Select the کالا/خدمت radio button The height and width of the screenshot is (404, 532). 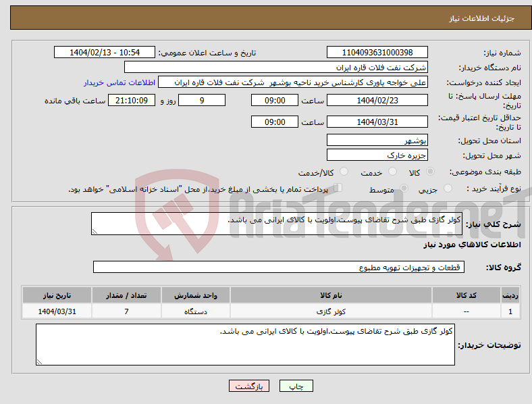point(344,172)
